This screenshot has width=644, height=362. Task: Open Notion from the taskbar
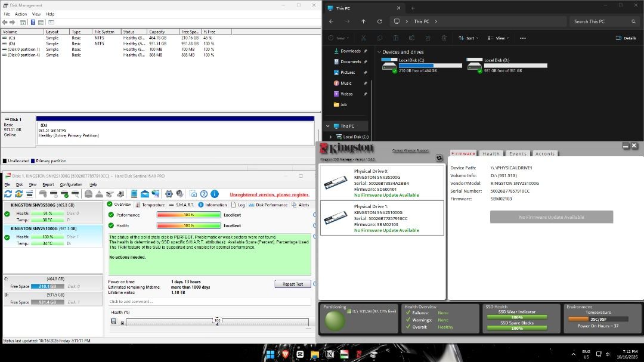tap(330, 354)
